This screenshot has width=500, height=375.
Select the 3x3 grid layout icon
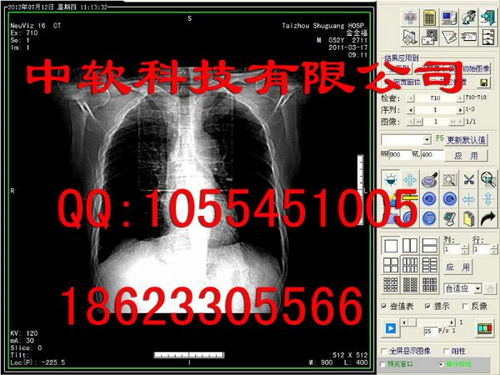391,285
